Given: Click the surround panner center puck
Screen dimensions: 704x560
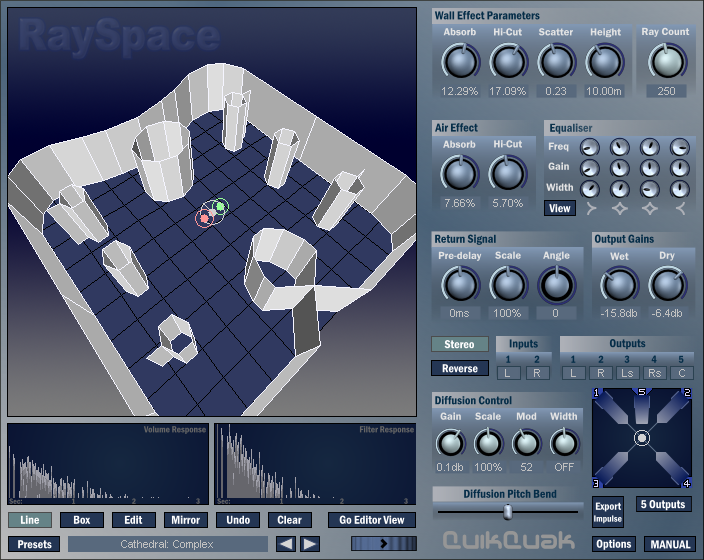Looking at the screenshot, I should click(x=642, y=438).
